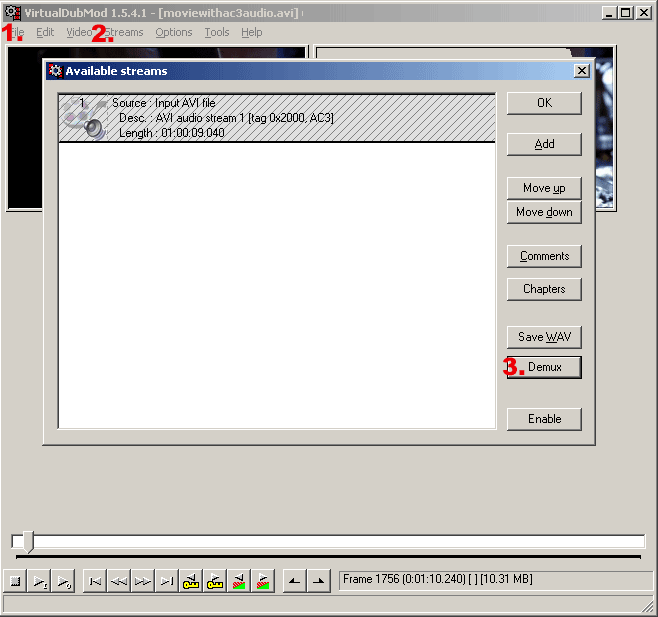This screenshot has width=658, height=617.
Task: Move the stream down
Action: tap(544, 212)
